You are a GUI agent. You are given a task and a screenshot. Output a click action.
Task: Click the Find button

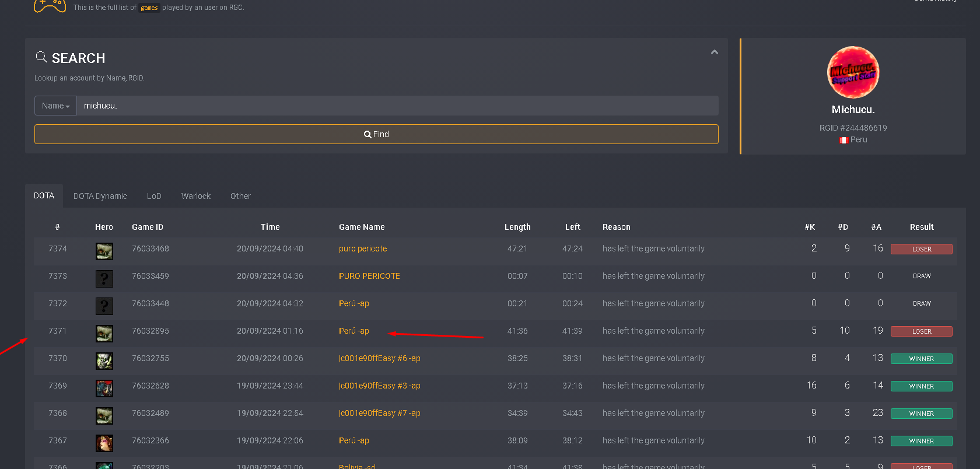click(376, 134)
